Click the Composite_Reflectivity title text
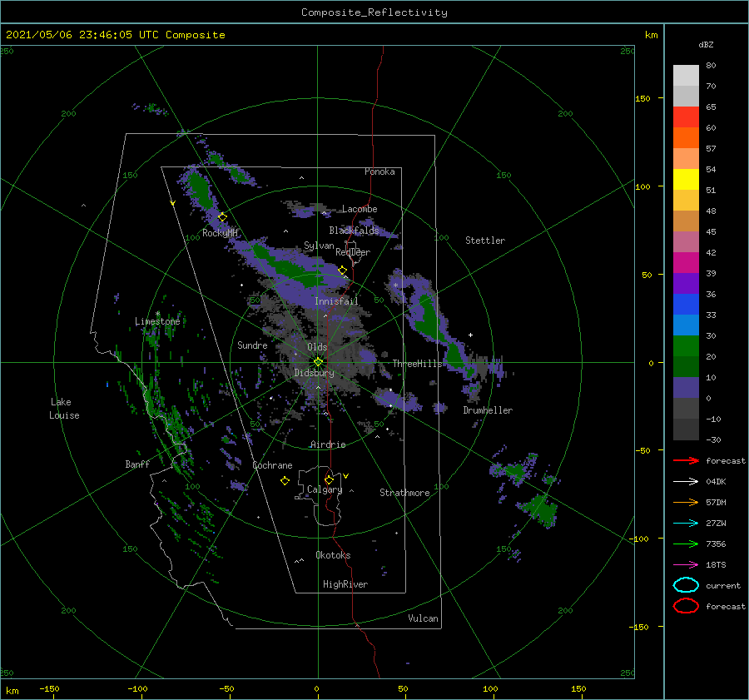The width and height of the screenshot is (749, 700). 374,12
